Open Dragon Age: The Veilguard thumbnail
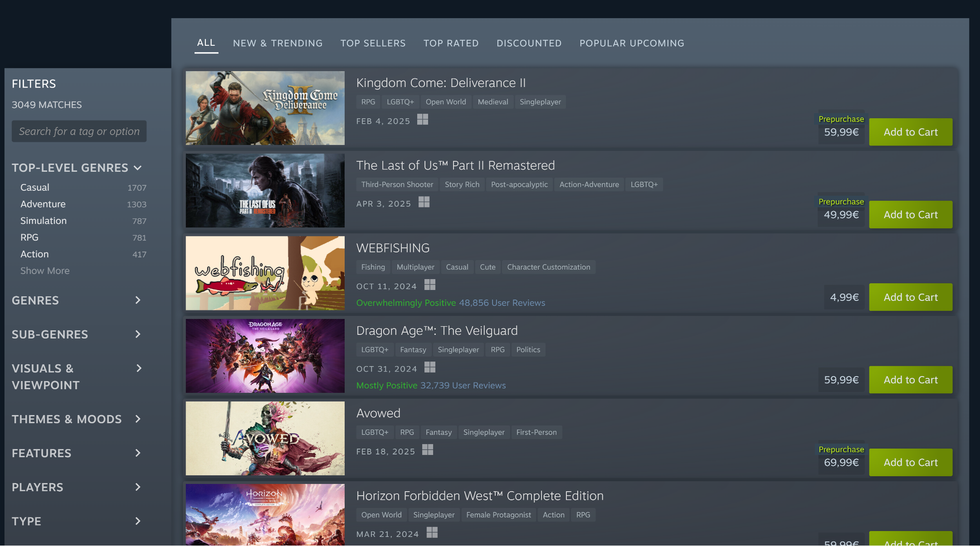The image size is (980, 546). click(x=265, y=356)
